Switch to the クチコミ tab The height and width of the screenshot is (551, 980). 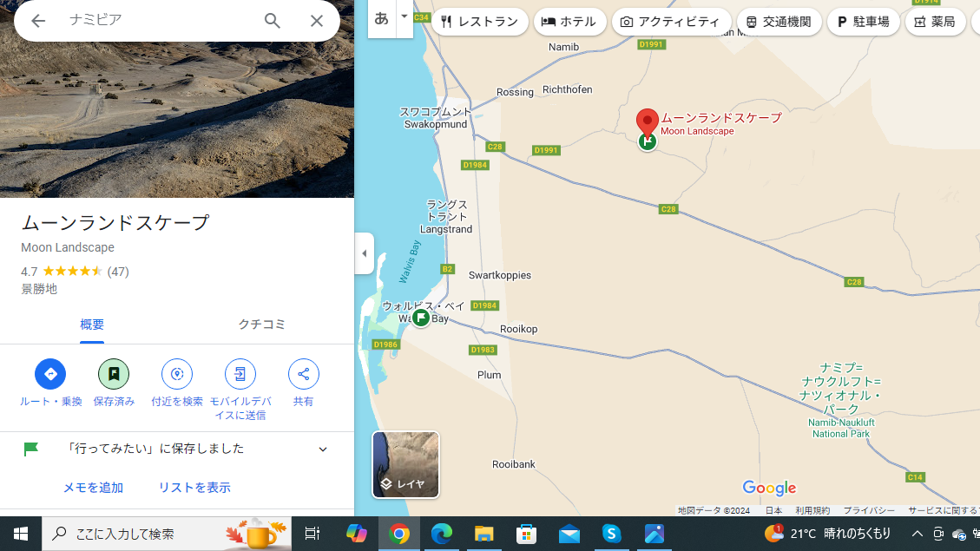pyautogui.click(x=261, y=325)
